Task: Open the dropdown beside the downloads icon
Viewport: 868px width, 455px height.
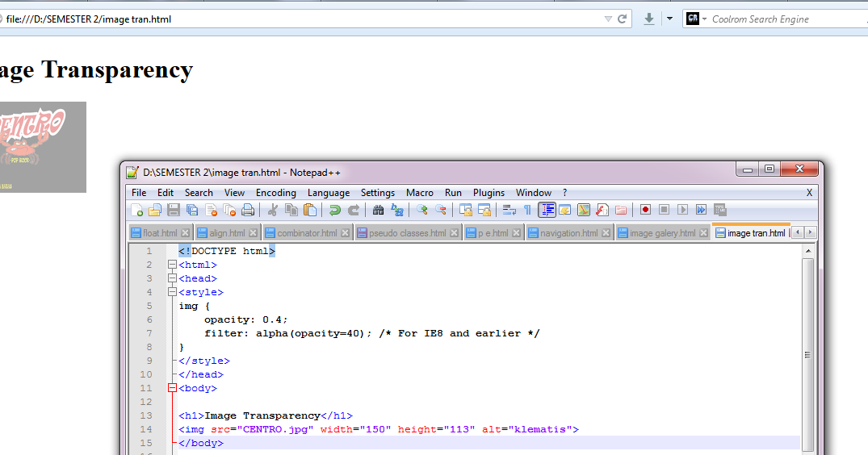Action: click(669, 19)
